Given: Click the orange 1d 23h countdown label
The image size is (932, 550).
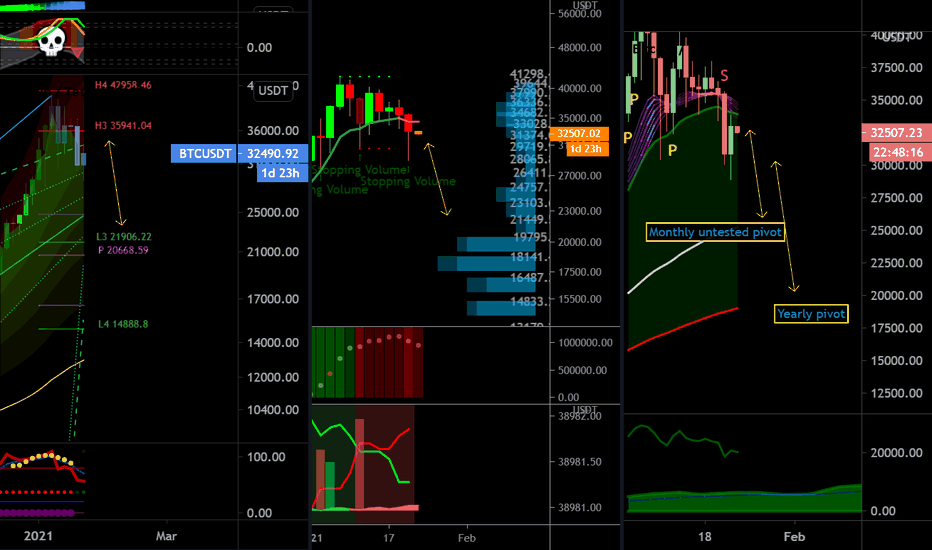Looking at the screenshot, I should click(587, 149).
